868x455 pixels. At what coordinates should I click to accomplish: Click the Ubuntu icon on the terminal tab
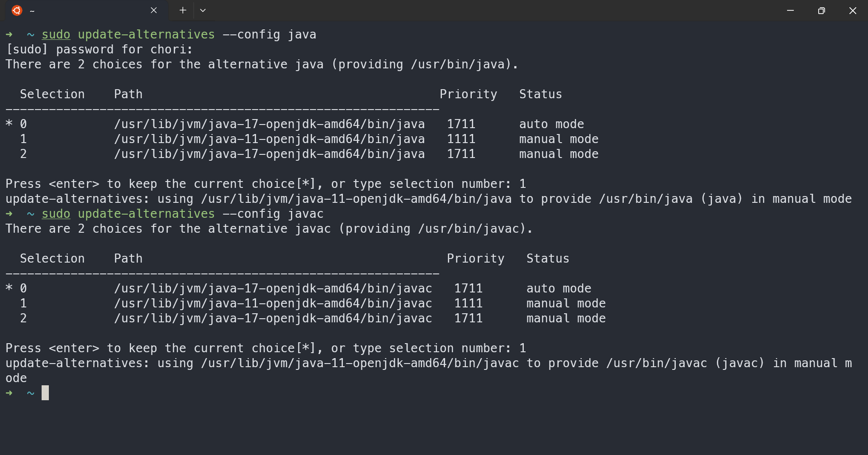click(x=17, y=10)
